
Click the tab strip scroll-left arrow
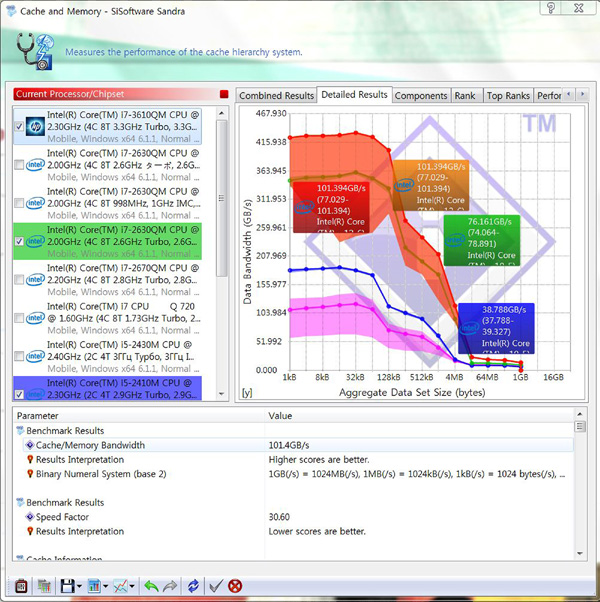[x=569, y=94]
